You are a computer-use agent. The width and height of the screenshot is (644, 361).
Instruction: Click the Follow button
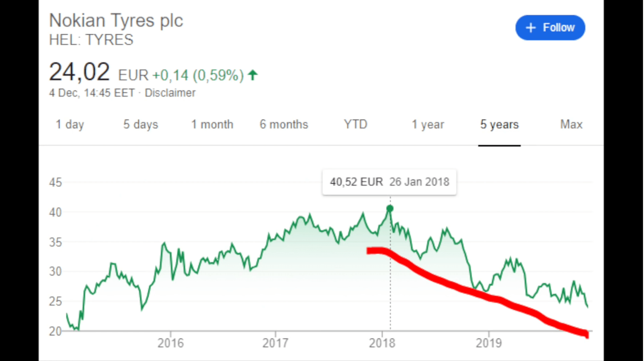coord(550,28)
